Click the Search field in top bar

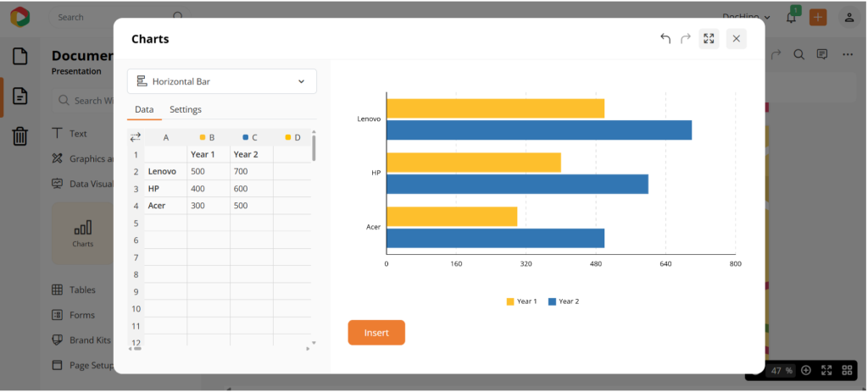pyautogui.click(x=119, y=17)
